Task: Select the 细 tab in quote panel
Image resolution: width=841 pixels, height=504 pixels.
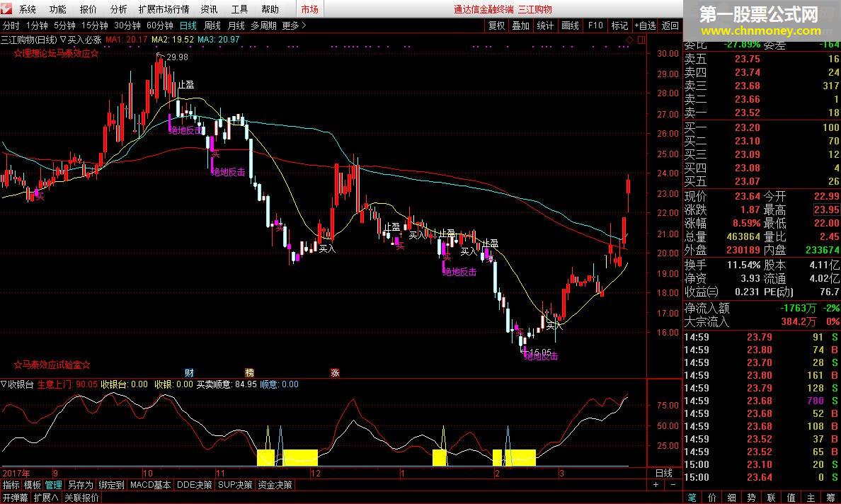Action: point(731,498)
